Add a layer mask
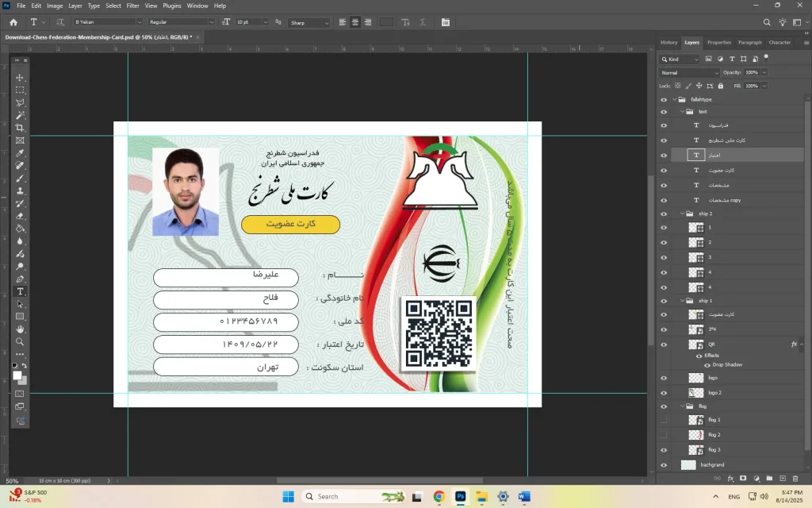This screenshot has height=508, width=812. pyautogui.click(x=743, y=479)
